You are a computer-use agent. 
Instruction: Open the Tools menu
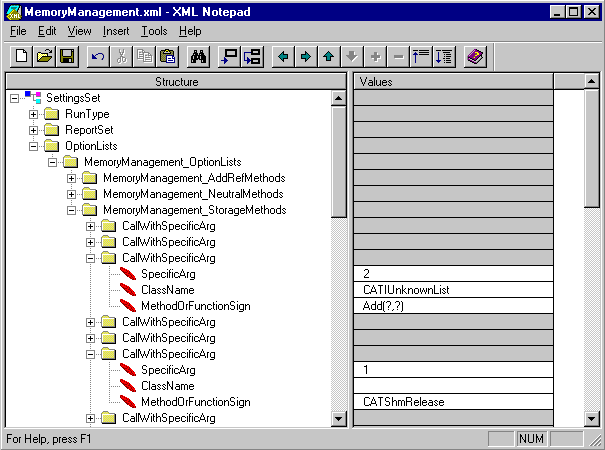coord(154,31)
